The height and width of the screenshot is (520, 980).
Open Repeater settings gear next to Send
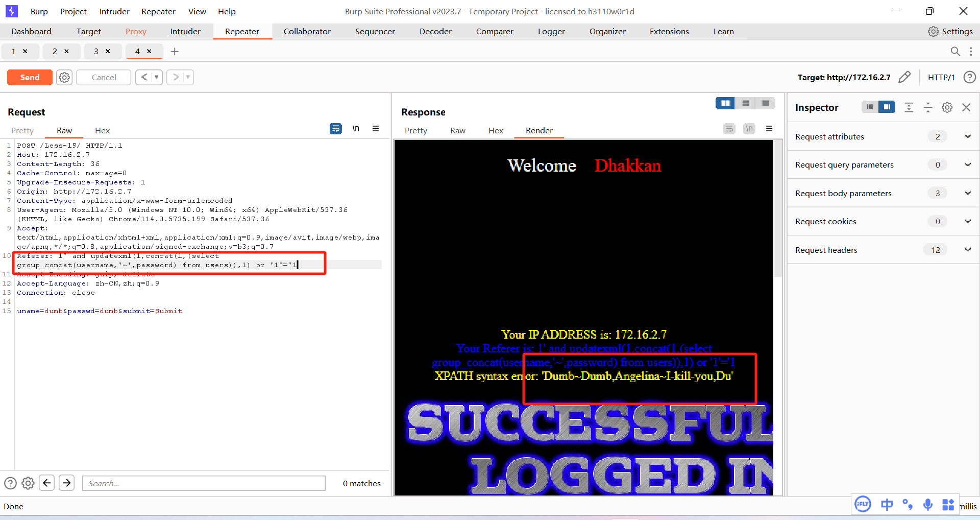coord(64,77)
